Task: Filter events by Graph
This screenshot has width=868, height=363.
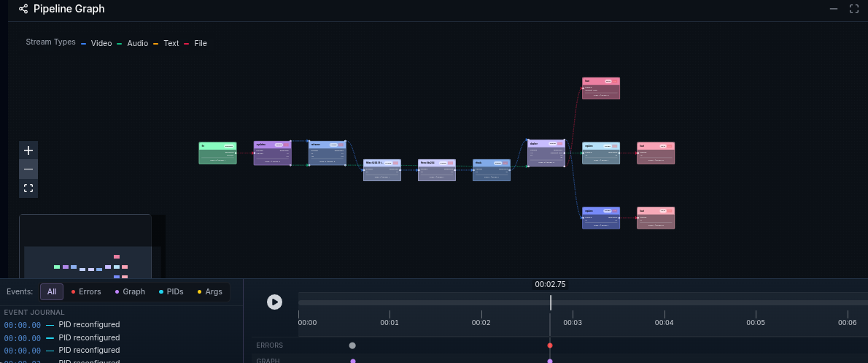Action: pos(130,291)
